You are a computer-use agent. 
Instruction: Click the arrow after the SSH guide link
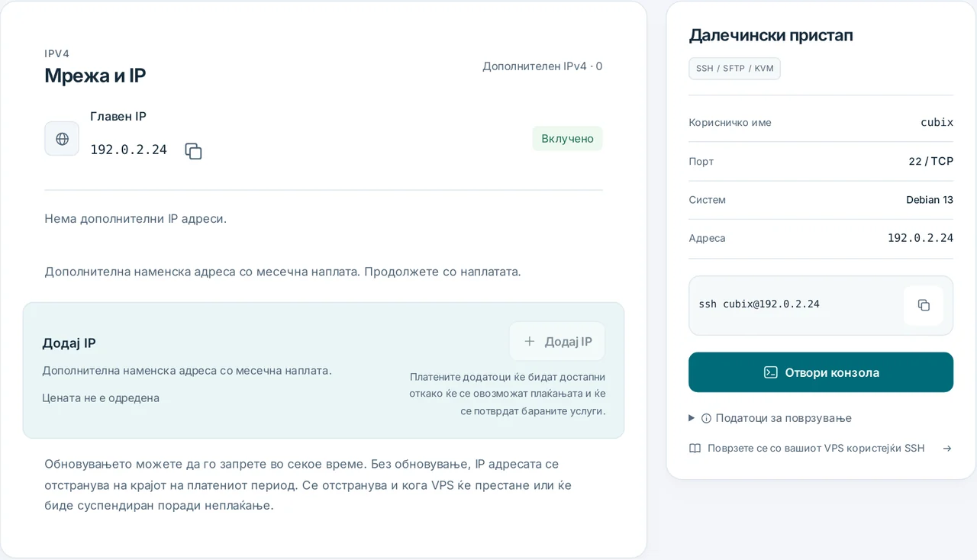point(947,449)
